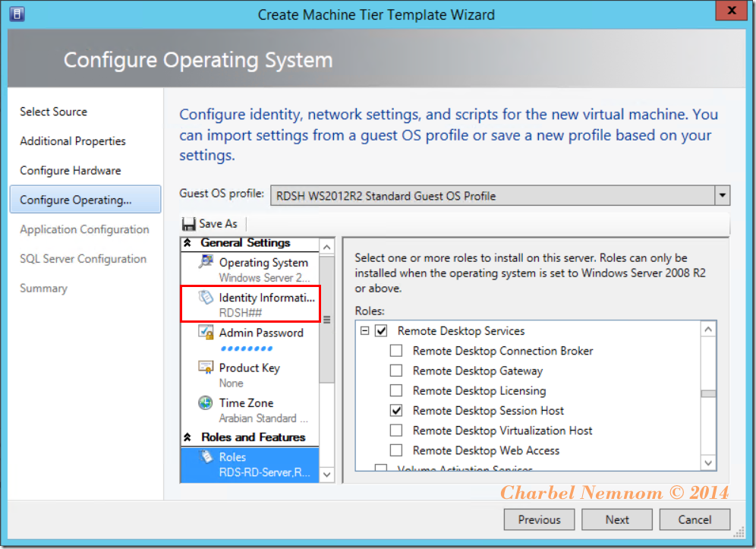Close the wizard window
Viewport: 756px width, 549px height.
[731, 10]
